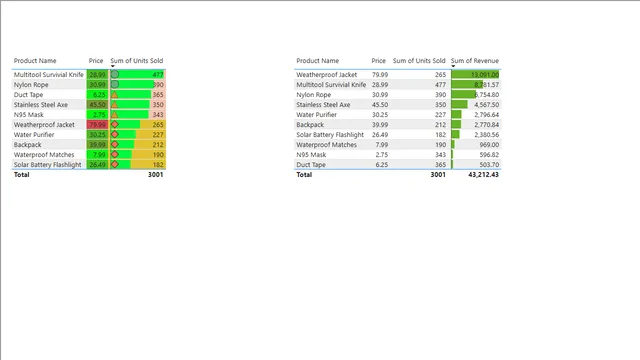Viewport: 640px width, 360px height.
Task: Click the 3001 total in right table
Action: [x=438, y=175]
